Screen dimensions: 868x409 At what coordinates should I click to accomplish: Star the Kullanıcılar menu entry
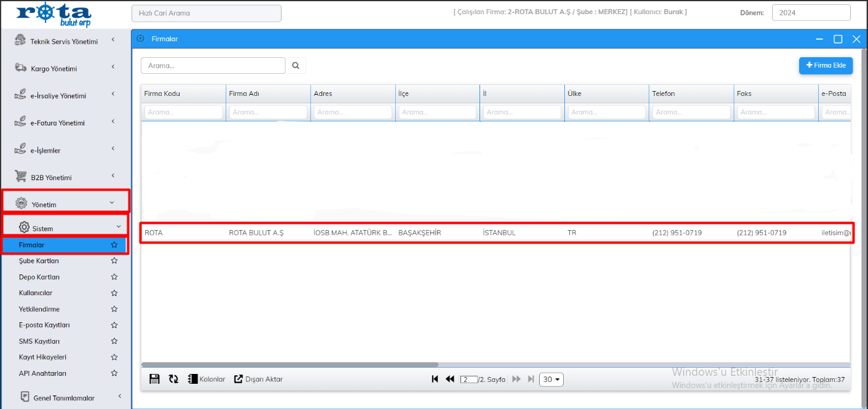tap(114, 293)
